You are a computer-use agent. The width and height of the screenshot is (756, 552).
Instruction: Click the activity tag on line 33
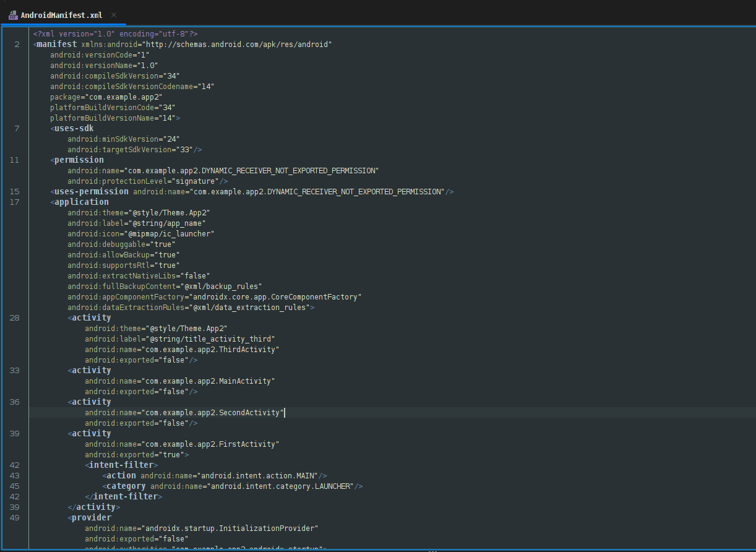tap(89, 371)
